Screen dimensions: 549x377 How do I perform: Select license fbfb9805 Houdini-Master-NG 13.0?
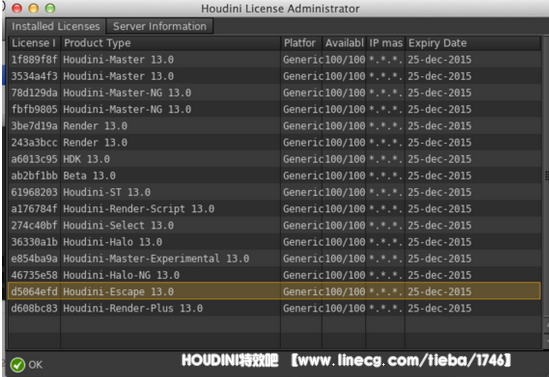[274, 109]
